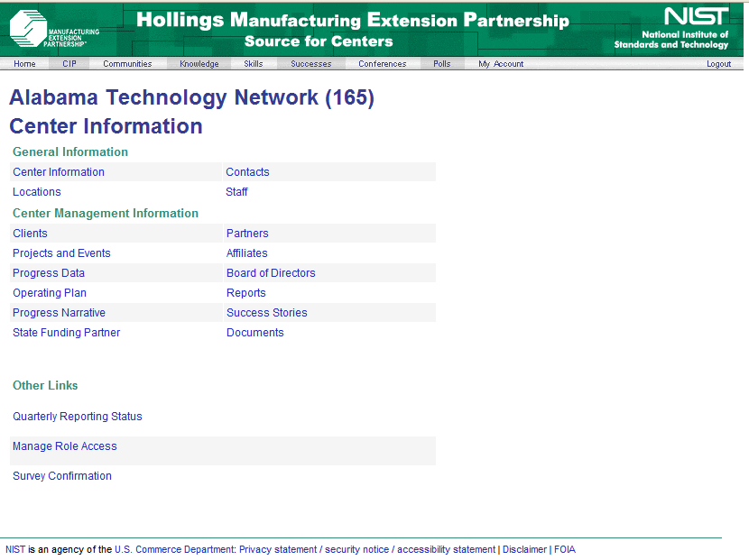Open Manage Role Access
This screenshot has height=560, width=749.
point(65,446)
